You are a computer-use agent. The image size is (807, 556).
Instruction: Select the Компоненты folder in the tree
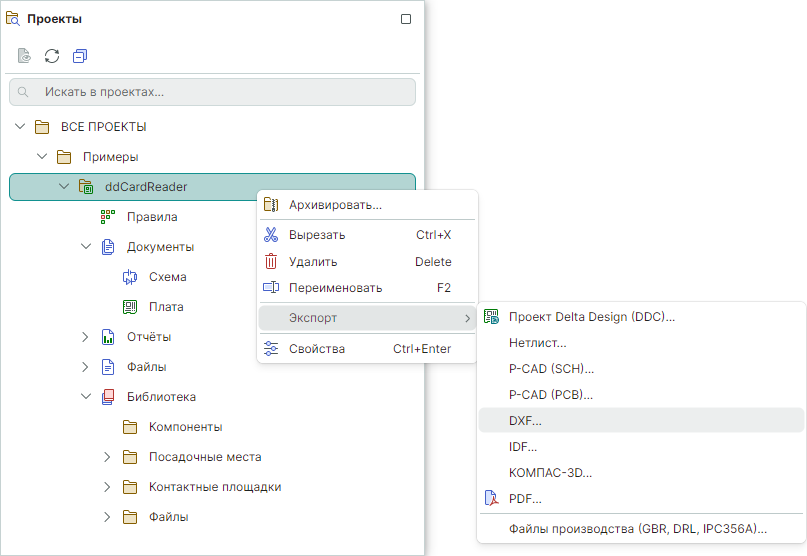click(185, 427)
